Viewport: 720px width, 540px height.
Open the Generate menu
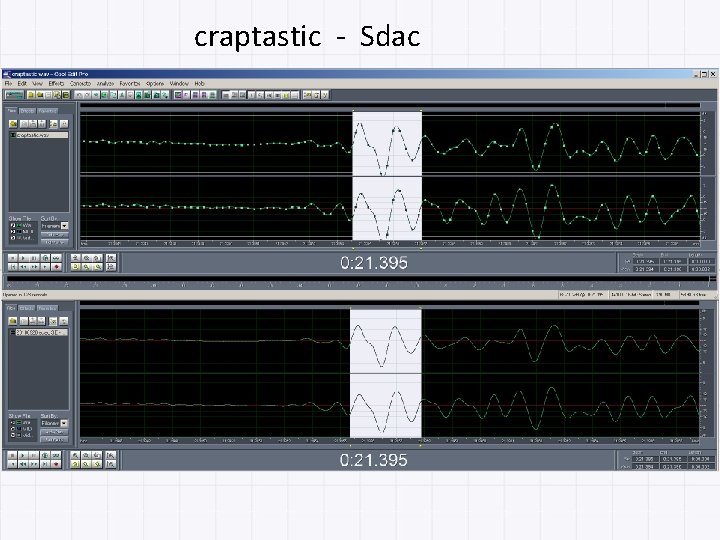pyautogui.click(x=80, y=84)
